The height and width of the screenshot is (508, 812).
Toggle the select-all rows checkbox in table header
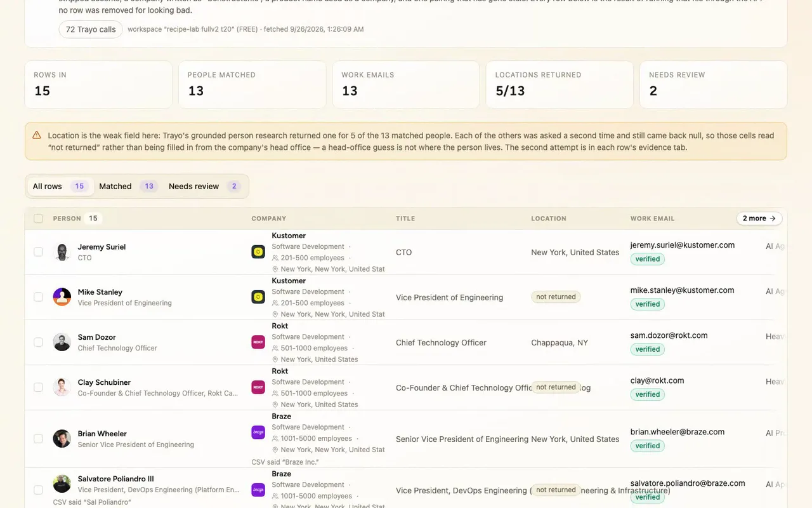point(38,218)
